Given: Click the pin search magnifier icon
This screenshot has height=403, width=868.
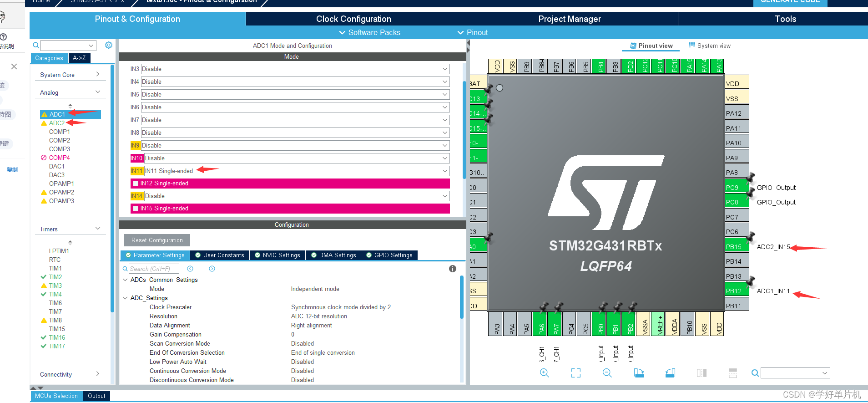Looking at the screenshot, I should 755,373.
